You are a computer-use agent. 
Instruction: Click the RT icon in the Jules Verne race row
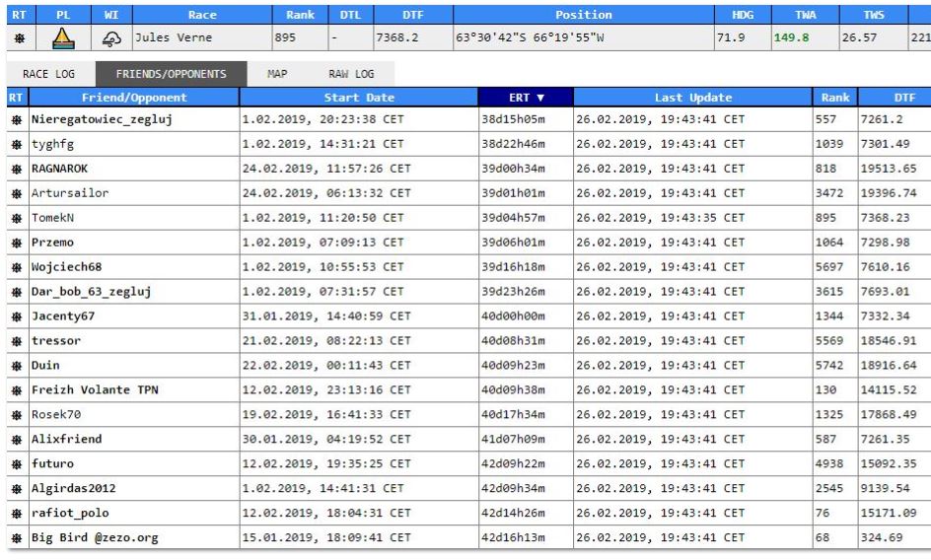(x=16, y=38)
